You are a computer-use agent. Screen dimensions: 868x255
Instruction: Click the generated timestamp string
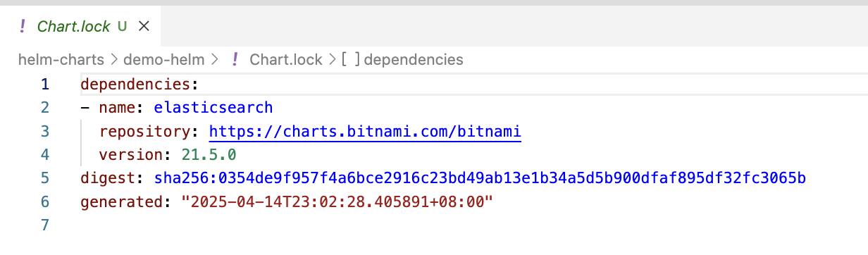337,203
